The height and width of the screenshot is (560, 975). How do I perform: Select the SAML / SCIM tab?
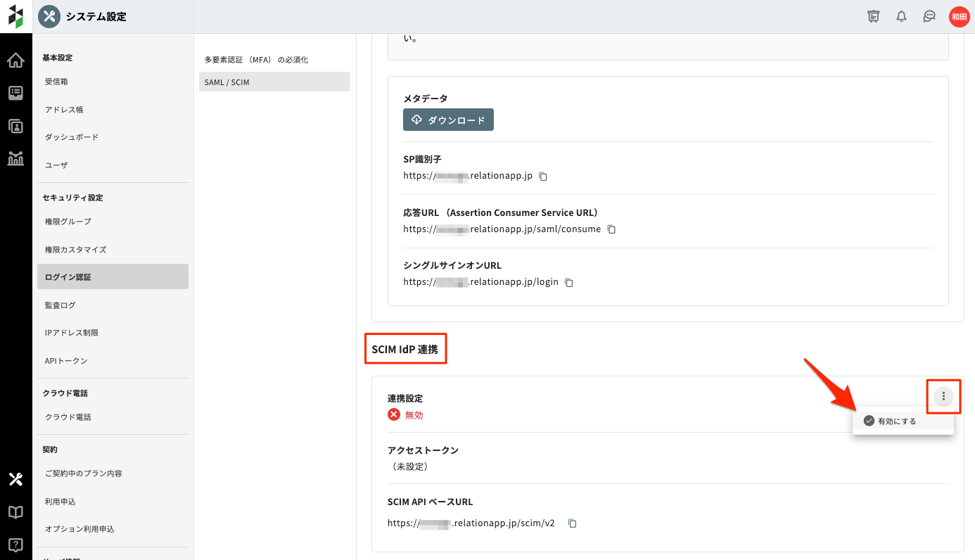coord(274,82)
